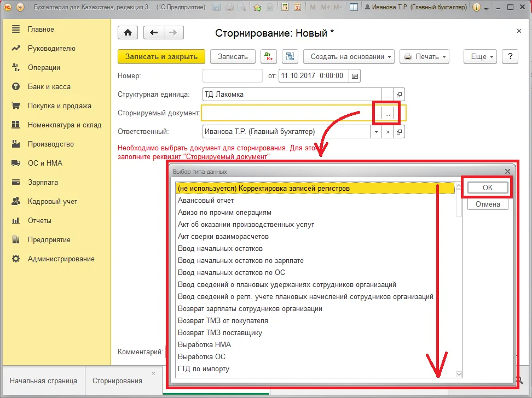Open the related documents structure icon
This screenshot has height=398, width=532.
[290, 57]
